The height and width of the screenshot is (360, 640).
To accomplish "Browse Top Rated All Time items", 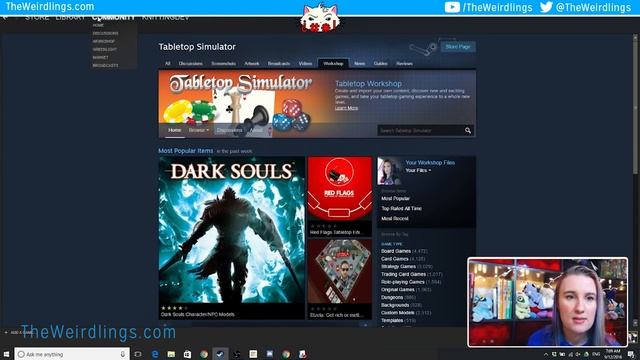I will pyautogui.click(x=402, y=209).
